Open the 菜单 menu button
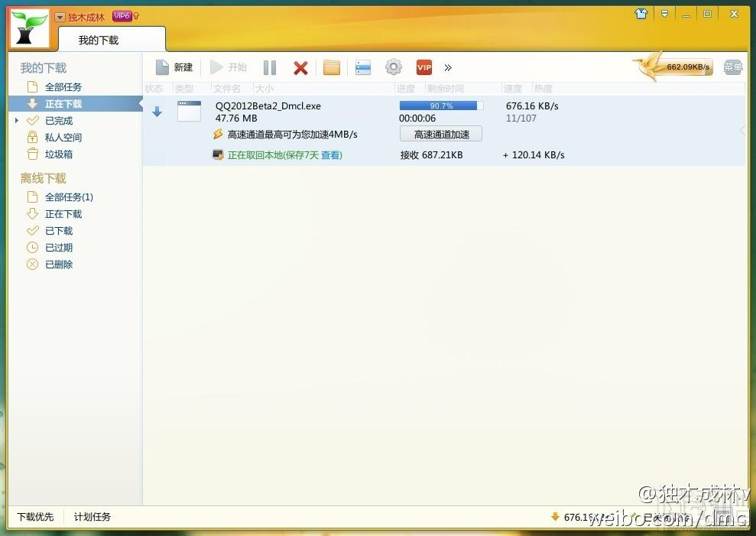Image resolution: width=756 pixels, height=536 pixels. tap(733, 67)
